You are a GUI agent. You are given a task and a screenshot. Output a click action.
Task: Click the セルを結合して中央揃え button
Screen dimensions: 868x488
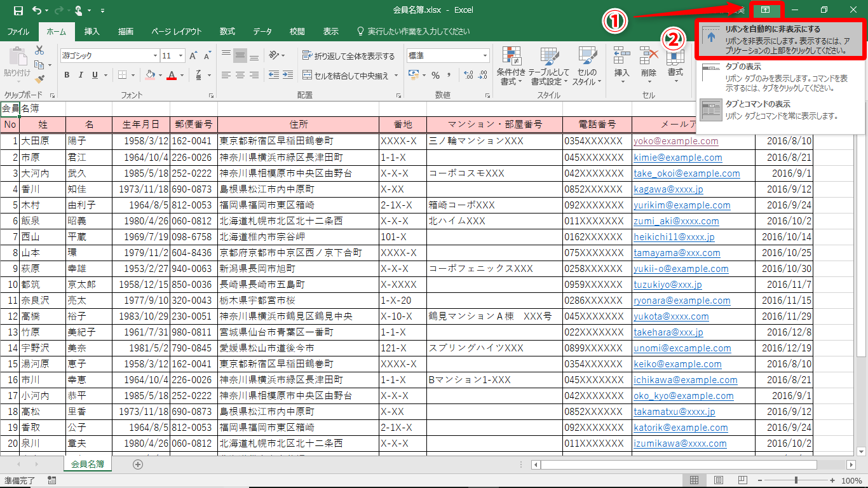click(x=346, y=76)
